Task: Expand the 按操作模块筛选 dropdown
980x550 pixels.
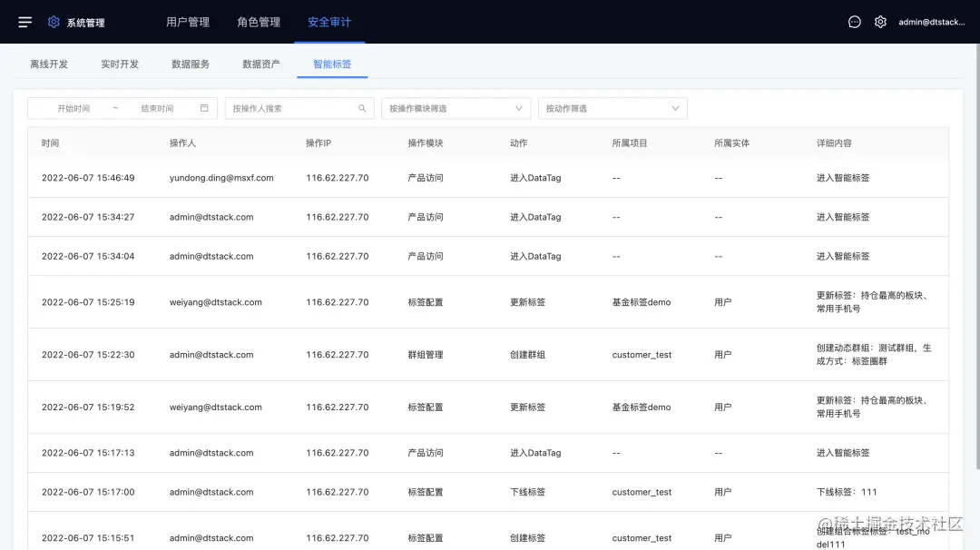Action: (456, 108)
